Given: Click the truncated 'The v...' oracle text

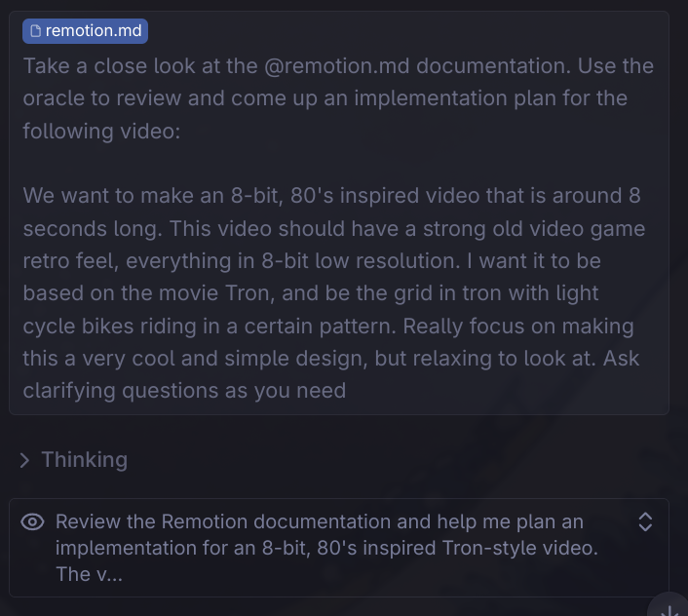Looking at the screenshot, I should (x=89, y=574).
